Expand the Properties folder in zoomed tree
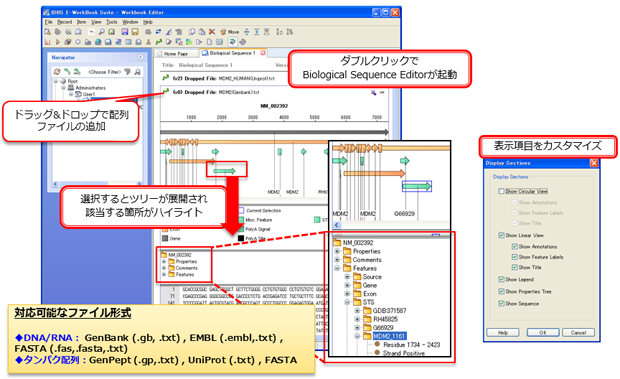This screenshot has height=379, width=620. pyautogui.click(x=337, y=251)
